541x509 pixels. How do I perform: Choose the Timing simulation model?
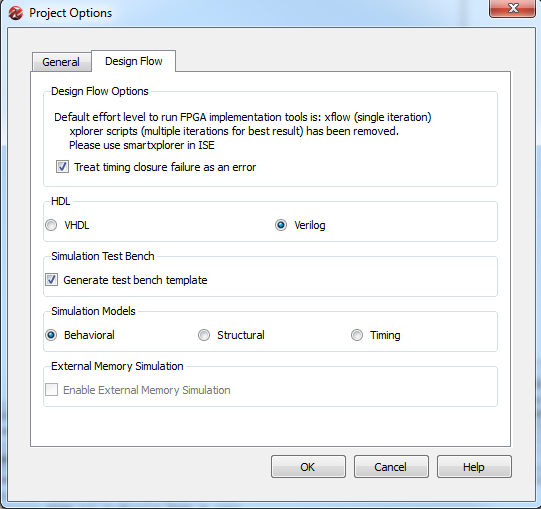click(357, 335)
